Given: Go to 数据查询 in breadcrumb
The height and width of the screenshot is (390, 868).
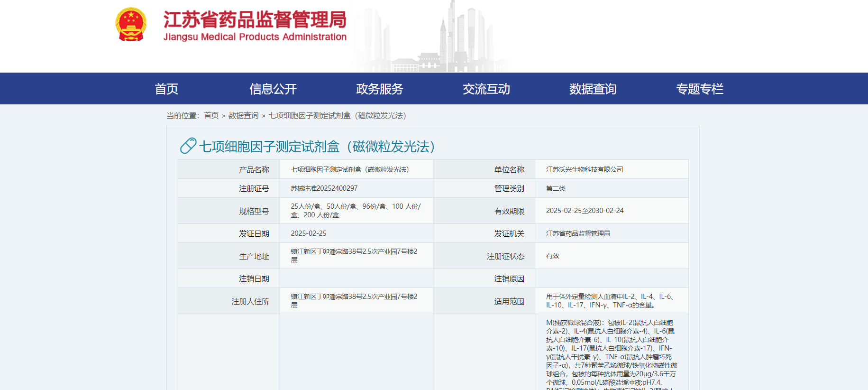Looking at the screenshot, I should [x=244, y=115].
